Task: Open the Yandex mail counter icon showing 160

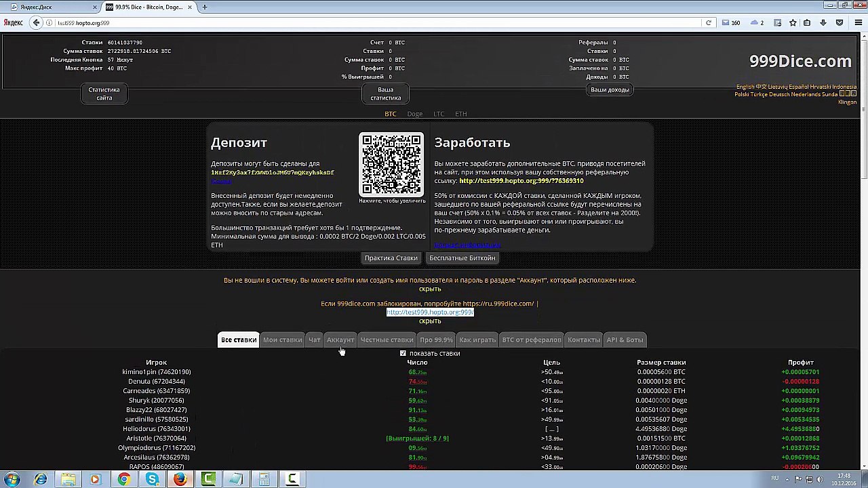Action: click(731, 22)
